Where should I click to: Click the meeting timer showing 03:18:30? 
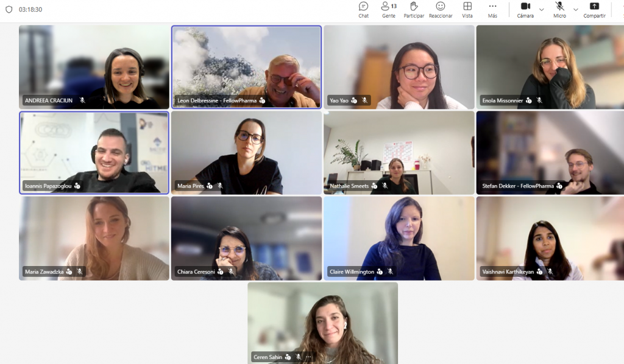tap(30, 10)
